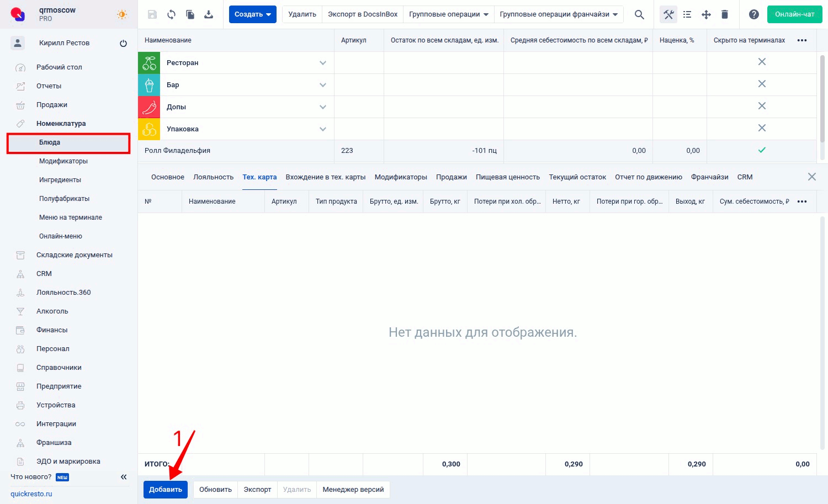828x504 pixels.
Task: Open the Создать dropdown menu
Action: pos(252,14)
